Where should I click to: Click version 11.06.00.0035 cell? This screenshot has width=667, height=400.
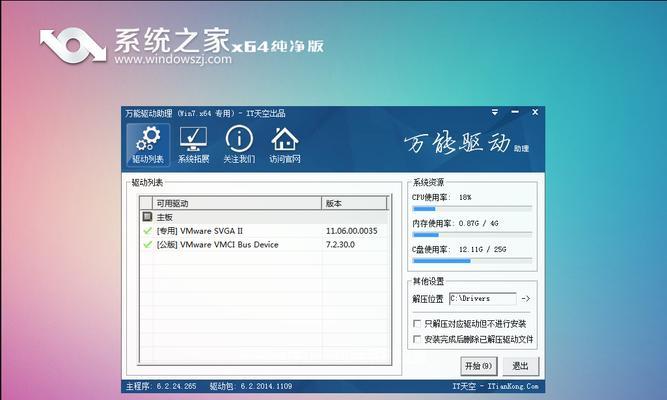[x=351, y=231]
